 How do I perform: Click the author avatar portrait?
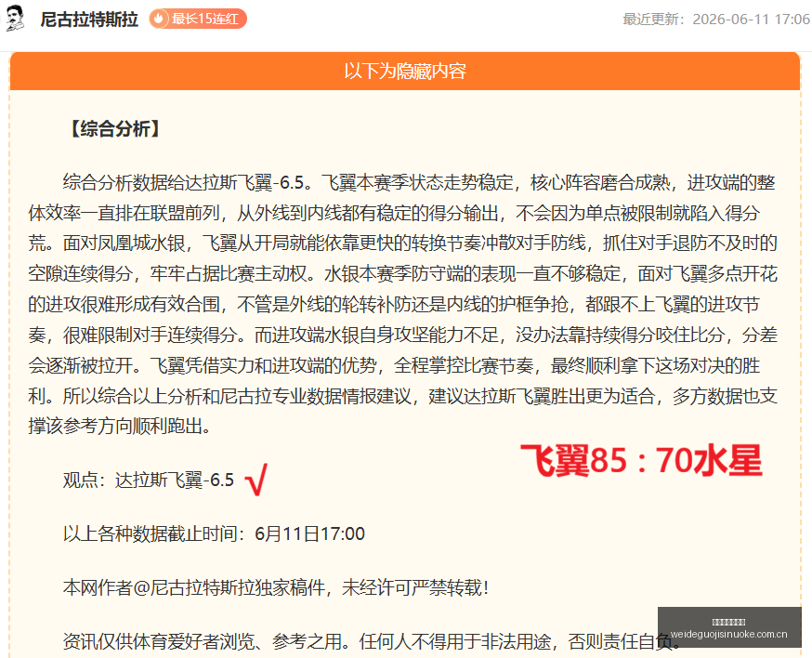click(x=14, y=19)
